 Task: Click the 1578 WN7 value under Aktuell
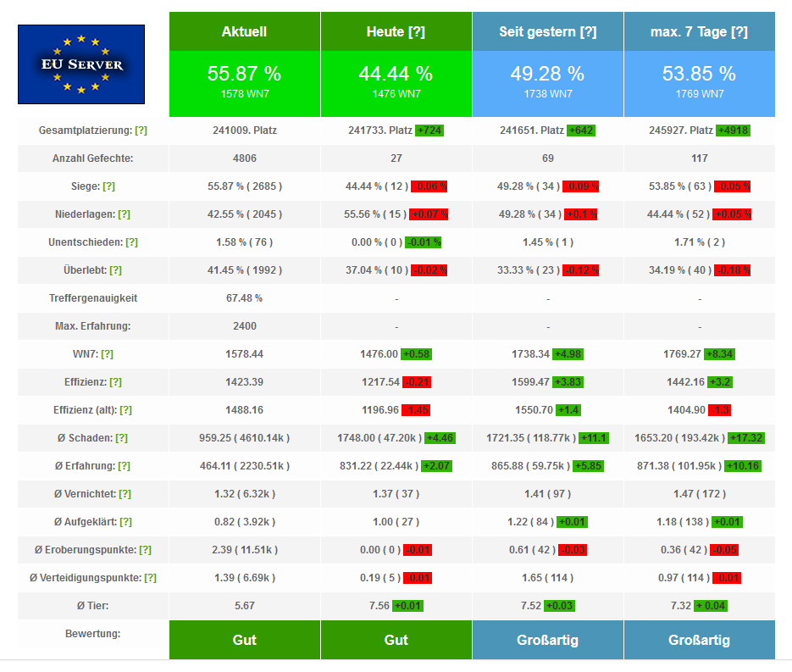pyautogui.click(x=245, y=94)
